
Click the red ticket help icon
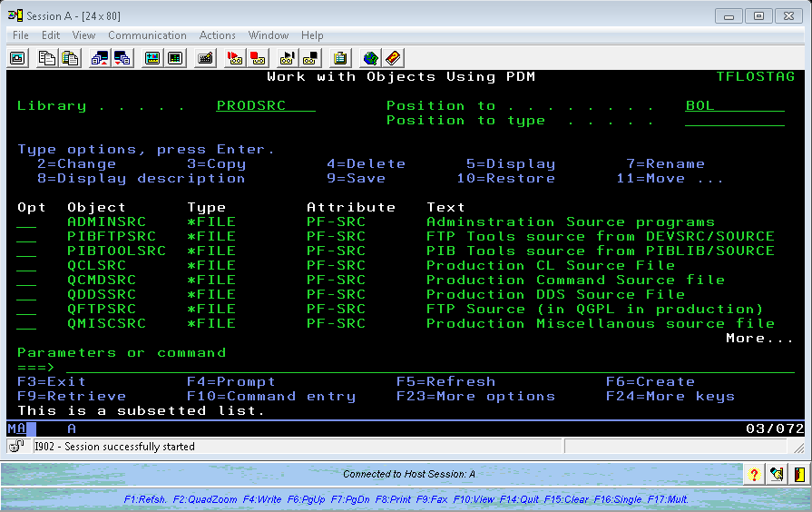tap(393, 58)
